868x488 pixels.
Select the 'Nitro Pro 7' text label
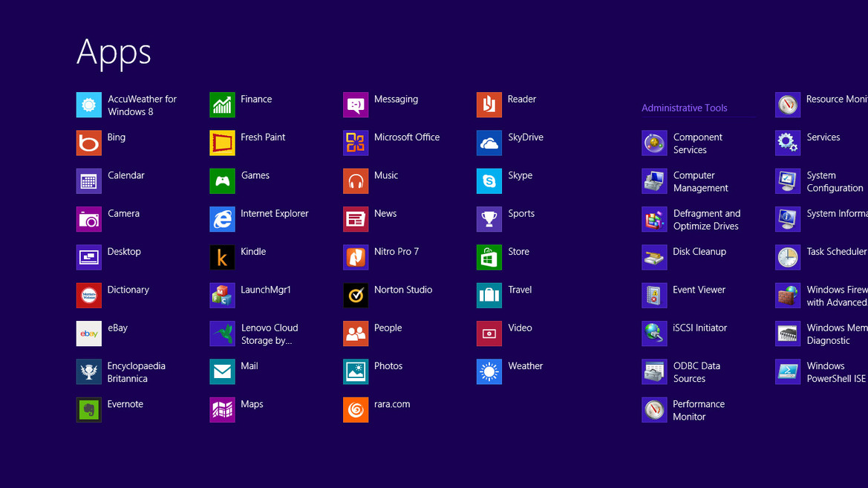click(x=397, y=252)
